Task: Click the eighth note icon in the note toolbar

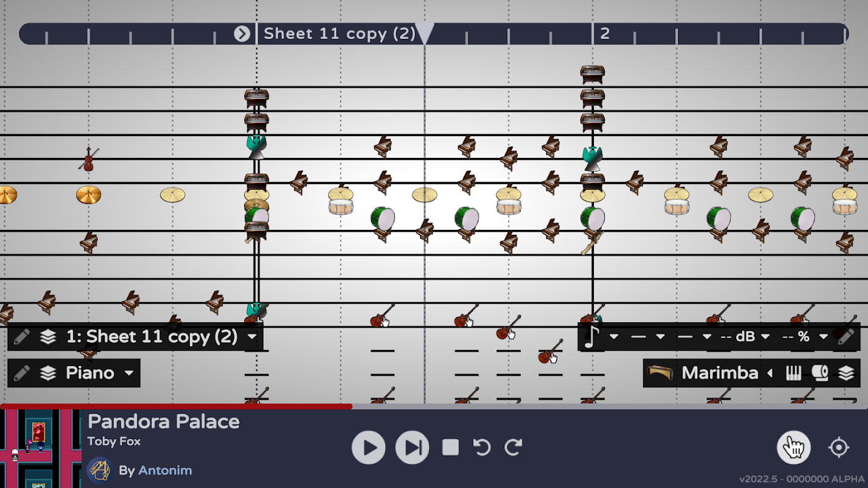Action: click(x=591, y=337)
